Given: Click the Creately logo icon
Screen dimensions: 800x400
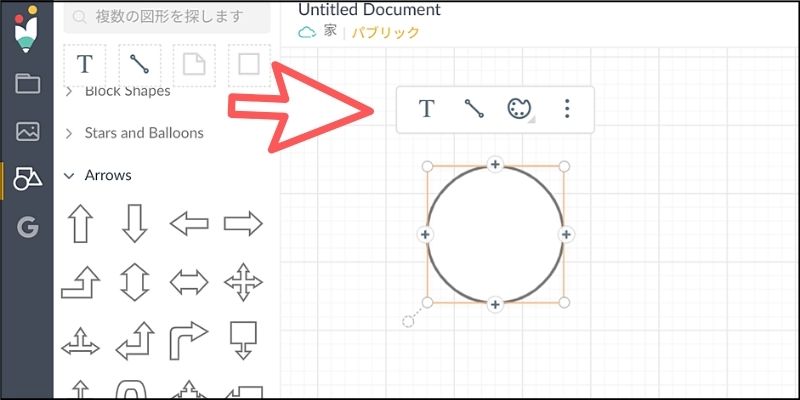Looking at the screenshot, I should 27,29.
